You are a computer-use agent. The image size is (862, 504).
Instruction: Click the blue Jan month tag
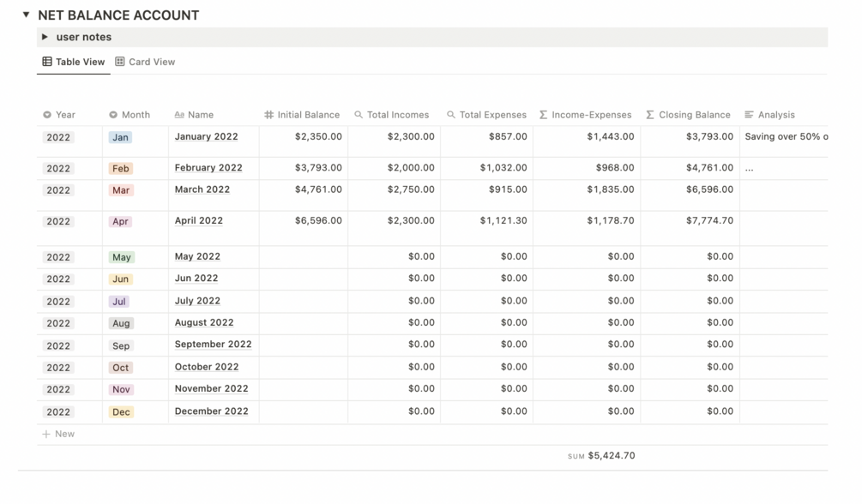(120, 137)
